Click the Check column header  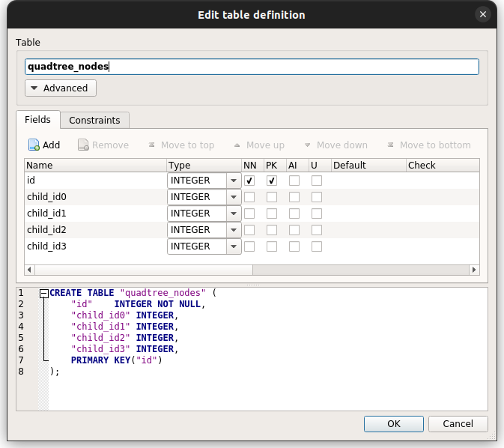coord(443,166)
